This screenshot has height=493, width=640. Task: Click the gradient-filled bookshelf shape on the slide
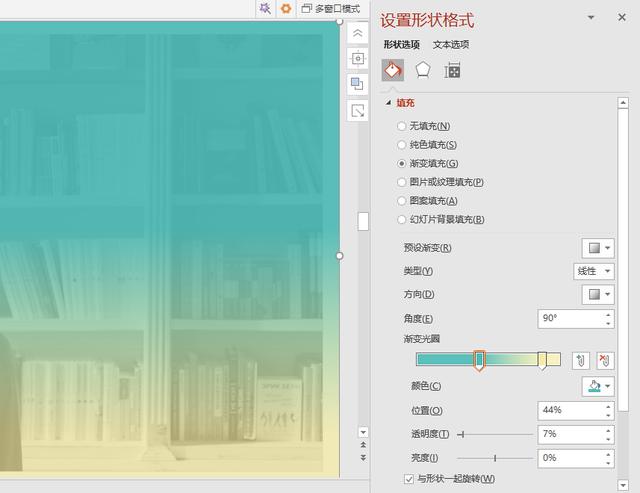click(x=169, y=249)
